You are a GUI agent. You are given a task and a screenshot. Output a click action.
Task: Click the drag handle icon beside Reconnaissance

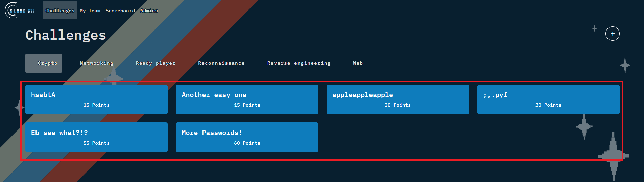point(189,63)
